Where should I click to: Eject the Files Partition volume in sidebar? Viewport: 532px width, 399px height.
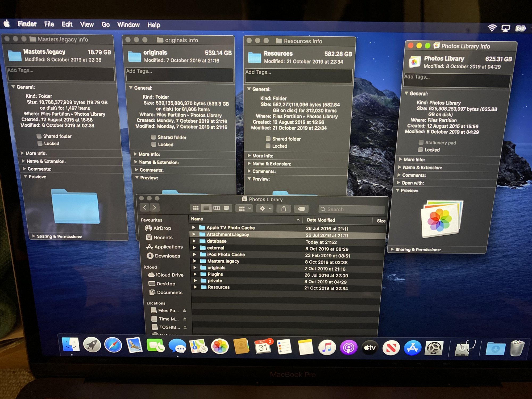184,311
